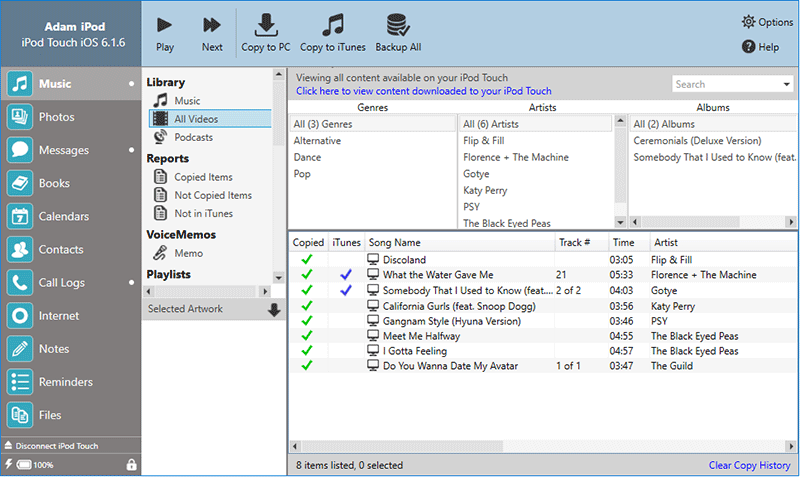
Task: Sort by Song Name column header
Action: tap(460, 243)
